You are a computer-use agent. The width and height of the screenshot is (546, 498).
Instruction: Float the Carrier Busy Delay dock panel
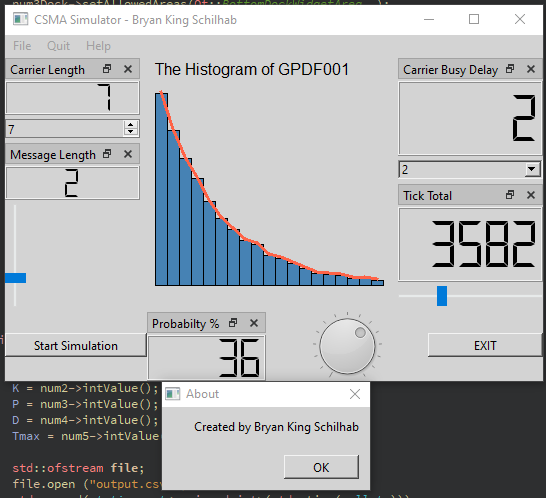click(510, 69)
